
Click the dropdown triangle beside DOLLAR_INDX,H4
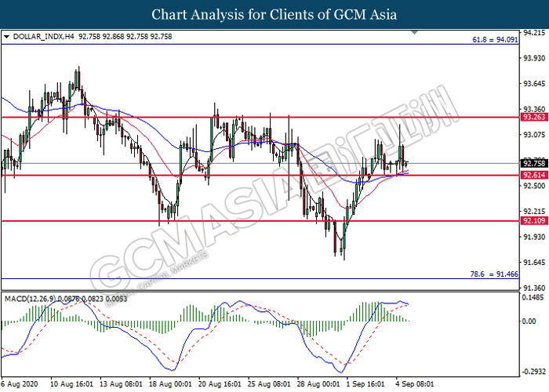(x=6, y=36)
